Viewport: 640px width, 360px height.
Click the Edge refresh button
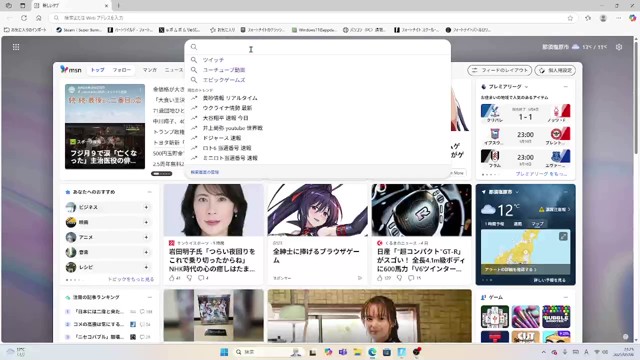(x=24, y=18)
